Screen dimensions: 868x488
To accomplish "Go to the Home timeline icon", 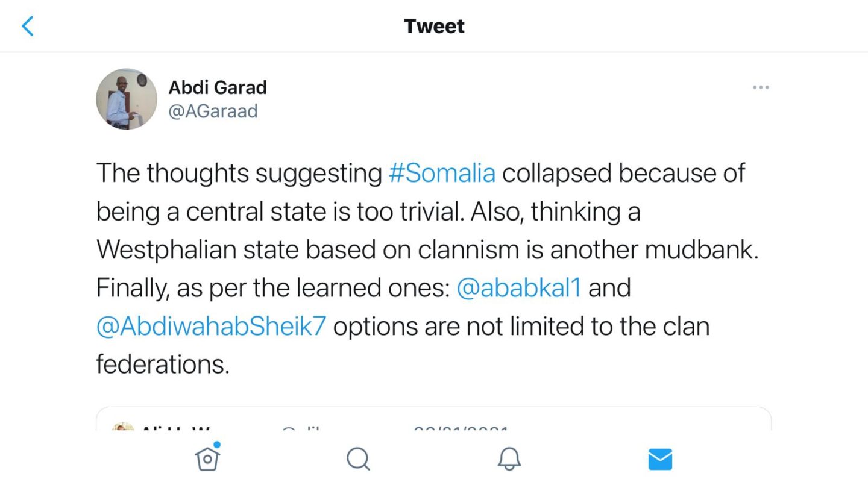I will (207, 459).
